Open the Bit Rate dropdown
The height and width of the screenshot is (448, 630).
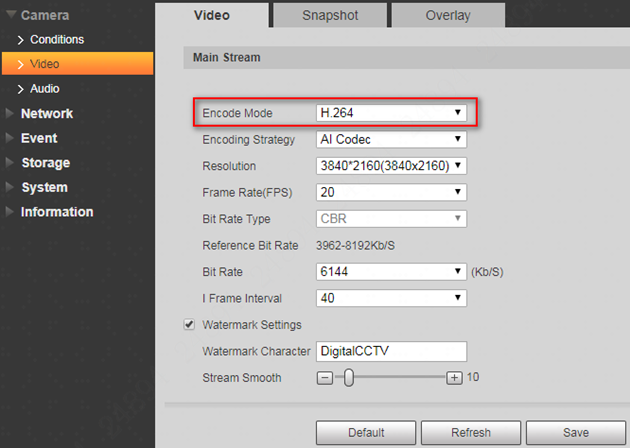(x=391, y=272)
